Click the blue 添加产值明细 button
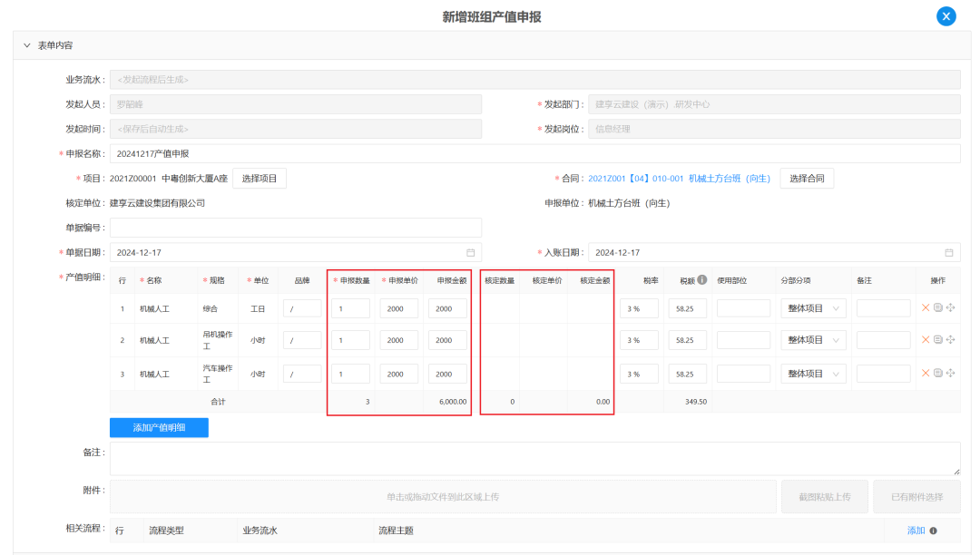Image resolution: width=980 pixels, height=555 pixels. click(159, 427)
